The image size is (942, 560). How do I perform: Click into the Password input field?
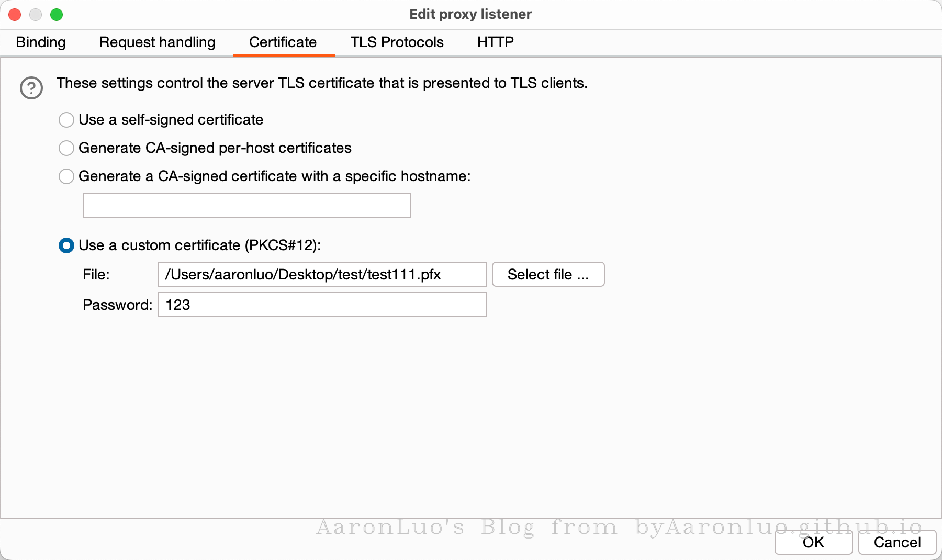pos(322,305)
